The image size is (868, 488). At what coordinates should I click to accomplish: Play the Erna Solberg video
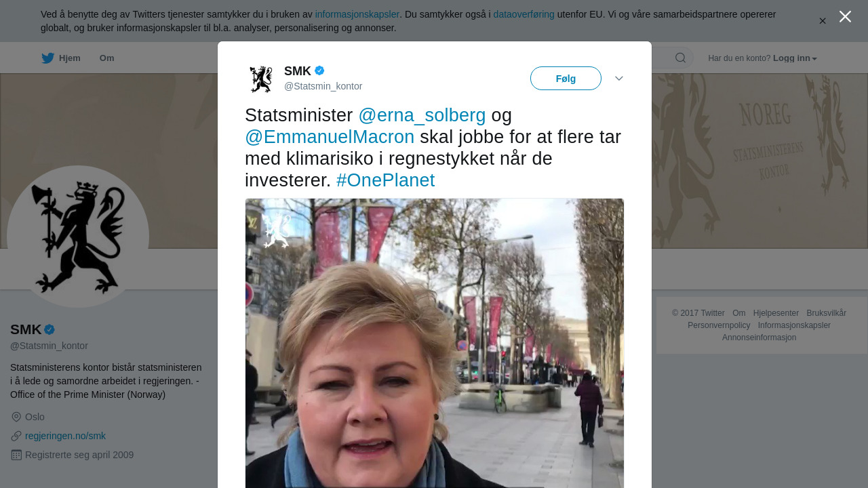pyautogui.click(x=434, y=343)
